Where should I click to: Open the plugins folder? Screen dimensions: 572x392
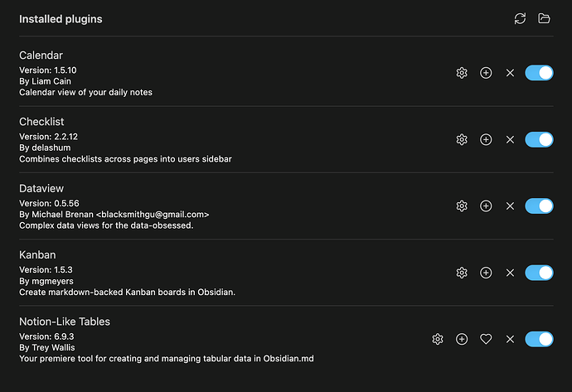[544, 18]
